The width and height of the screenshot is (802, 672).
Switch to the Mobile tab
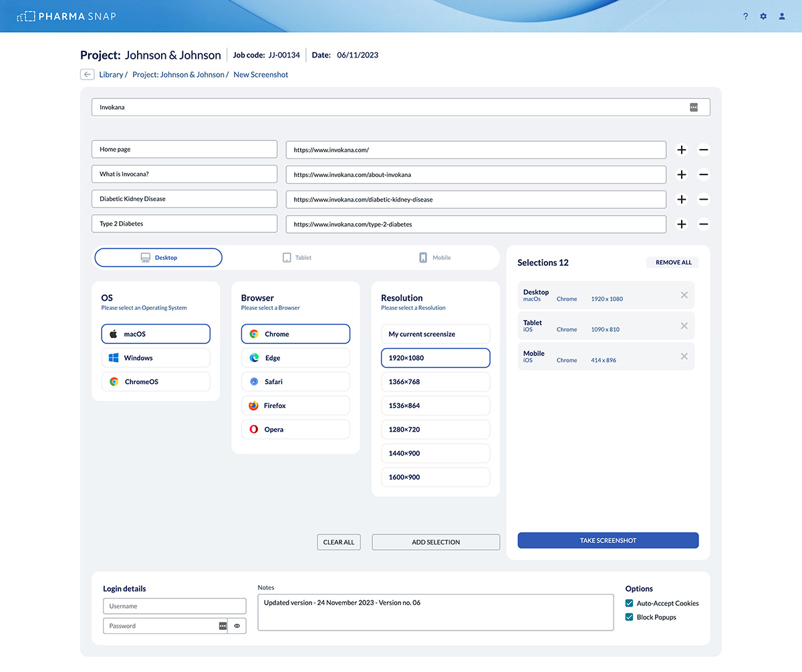[435, 257]
